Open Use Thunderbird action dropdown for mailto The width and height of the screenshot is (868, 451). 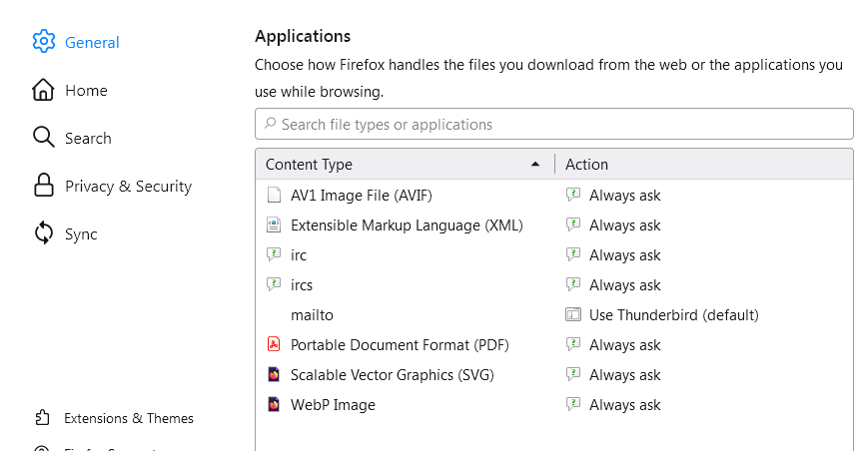coord(703,314)
